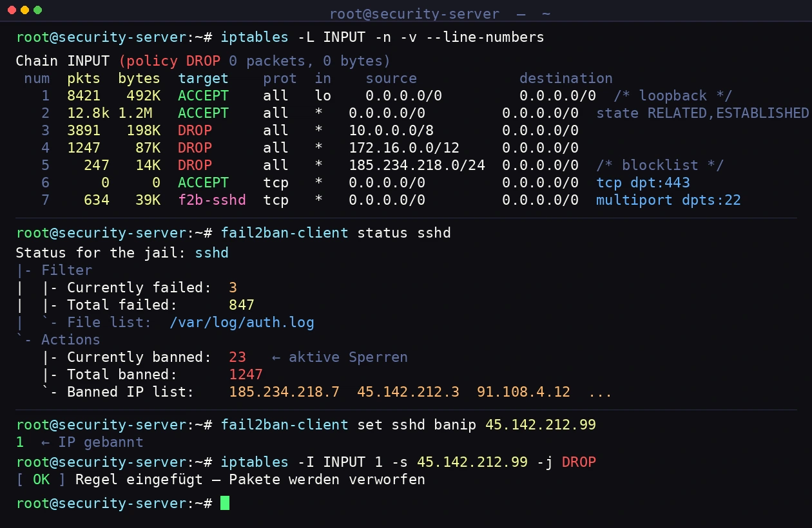Click the green maximize window button
This screenshot has height=528, width=812.
point(37,10)
